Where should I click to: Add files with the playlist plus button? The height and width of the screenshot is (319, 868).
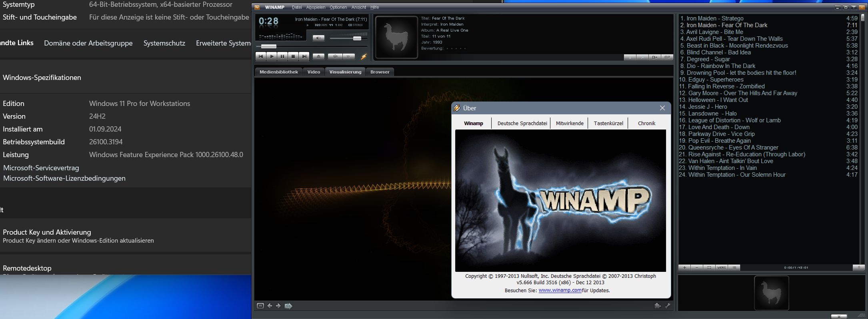684,267
